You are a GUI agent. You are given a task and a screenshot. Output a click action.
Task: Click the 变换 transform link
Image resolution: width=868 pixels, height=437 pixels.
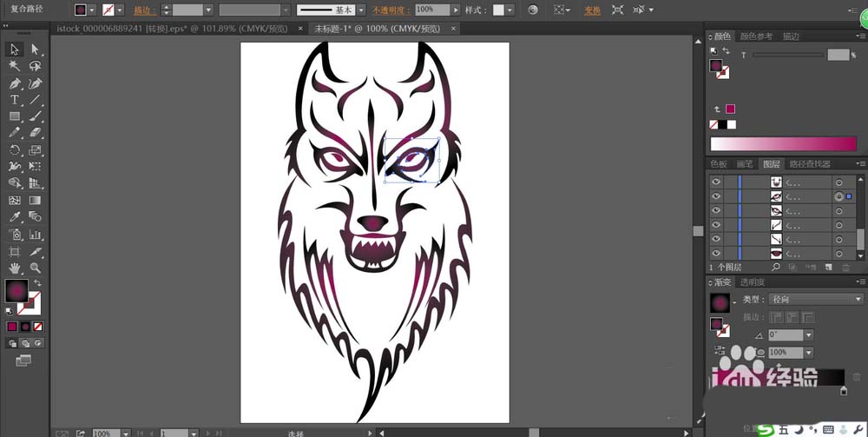pos(592,10)
